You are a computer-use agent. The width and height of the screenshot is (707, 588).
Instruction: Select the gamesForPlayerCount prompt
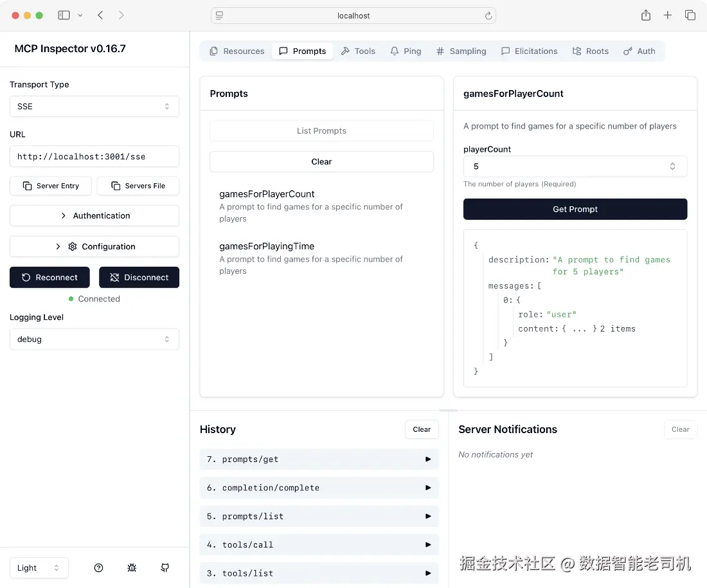321,206
